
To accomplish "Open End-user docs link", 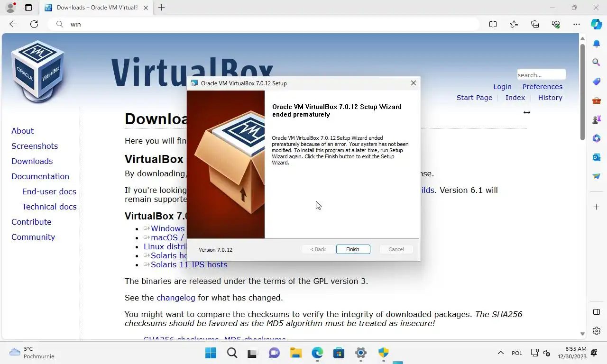I will click(49, 191).
